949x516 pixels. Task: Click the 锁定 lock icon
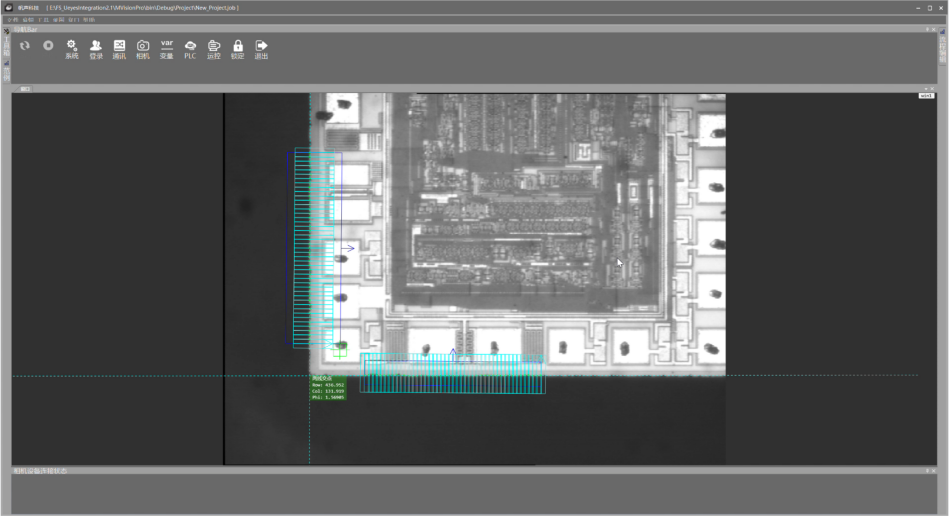[237, 49]
